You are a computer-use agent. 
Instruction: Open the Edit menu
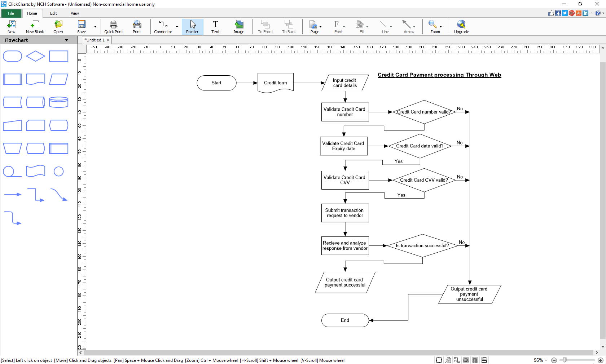pos(53,13)
